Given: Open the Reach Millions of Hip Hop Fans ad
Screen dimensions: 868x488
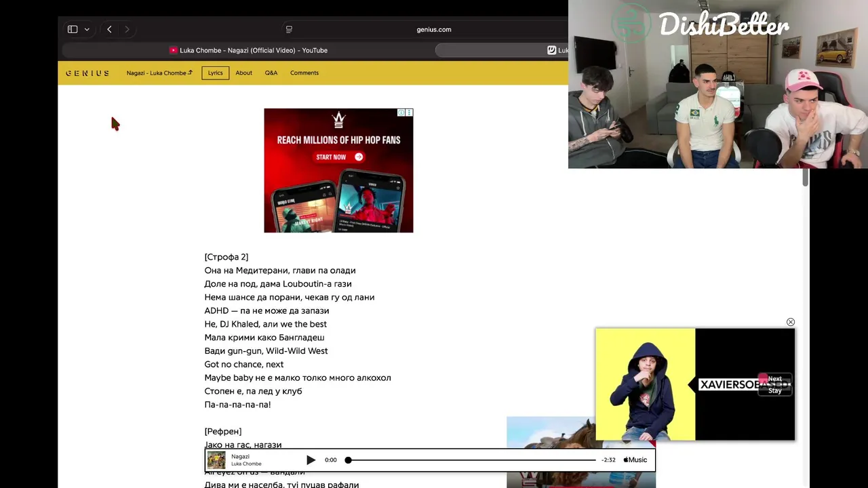Looking at the screenshot, I should [338, 171].
